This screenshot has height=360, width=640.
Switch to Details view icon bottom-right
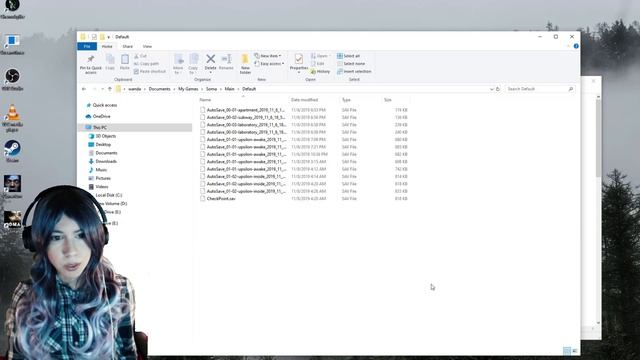[x=567, y=351]
